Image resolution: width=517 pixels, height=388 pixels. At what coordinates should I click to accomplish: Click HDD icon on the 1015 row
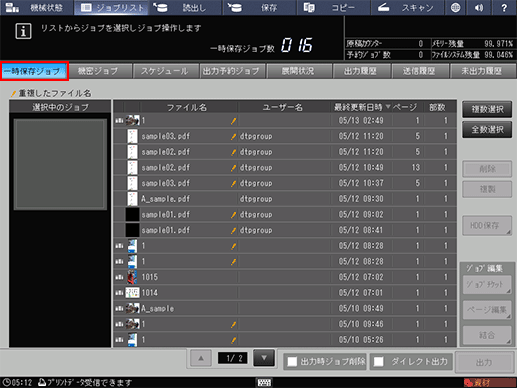point(119,277)
